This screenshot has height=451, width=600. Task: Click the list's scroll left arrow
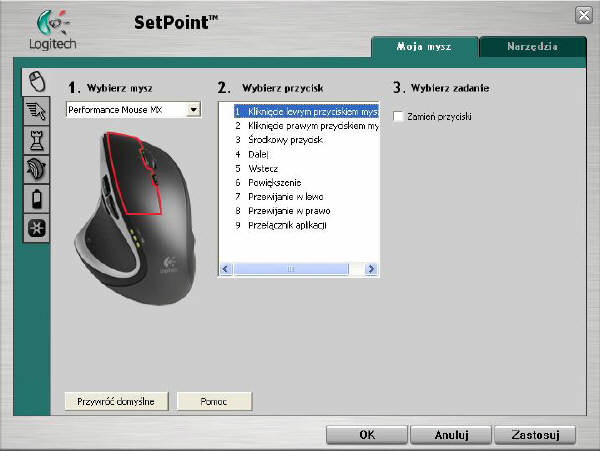tap(225, 269)
